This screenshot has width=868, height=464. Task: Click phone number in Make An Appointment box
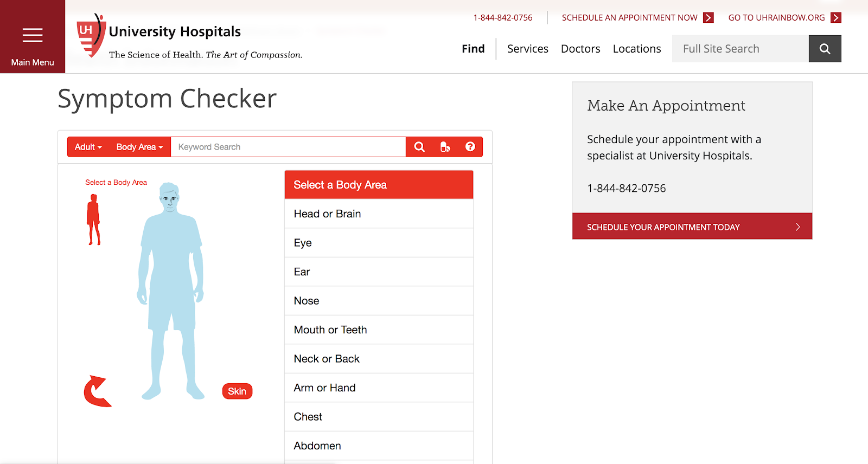pyautogui.click(x=627, y=188)
